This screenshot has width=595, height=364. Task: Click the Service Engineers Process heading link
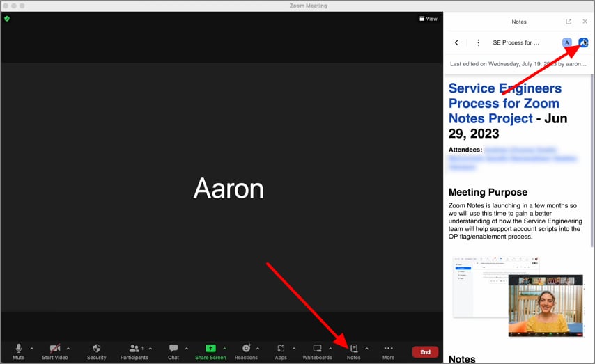(504, 103)
